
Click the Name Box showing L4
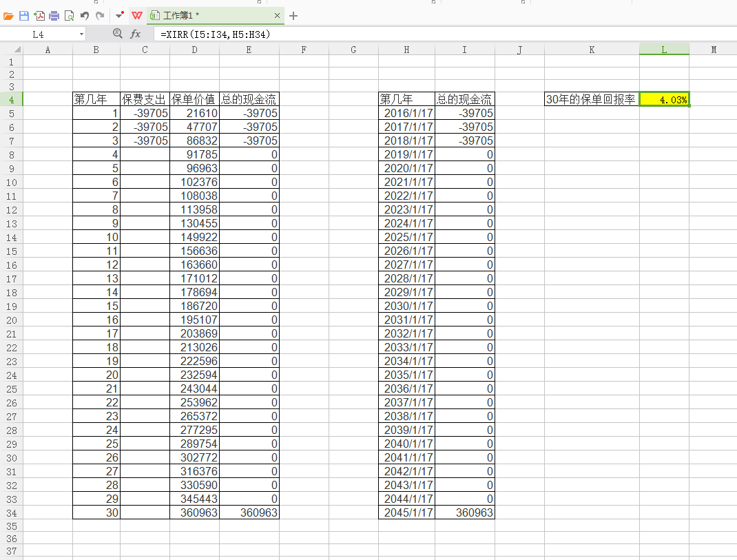click(x=39, y=34)
